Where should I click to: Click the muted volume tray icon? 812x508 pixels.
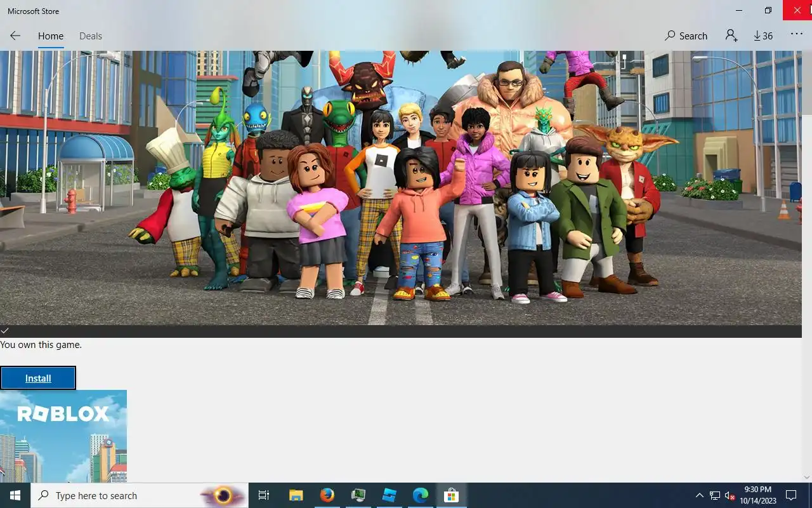tap(730, 495)
